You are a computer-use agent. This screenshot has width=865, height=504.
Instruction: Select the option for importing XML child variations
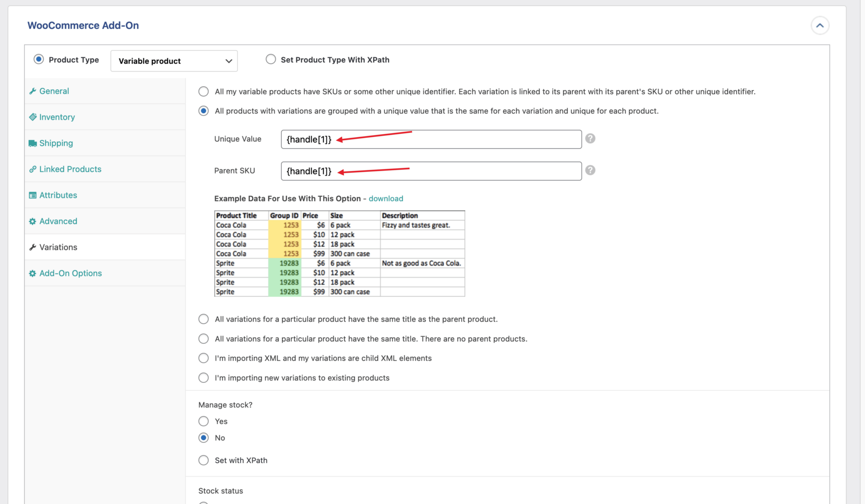click(x=203, y=358)
